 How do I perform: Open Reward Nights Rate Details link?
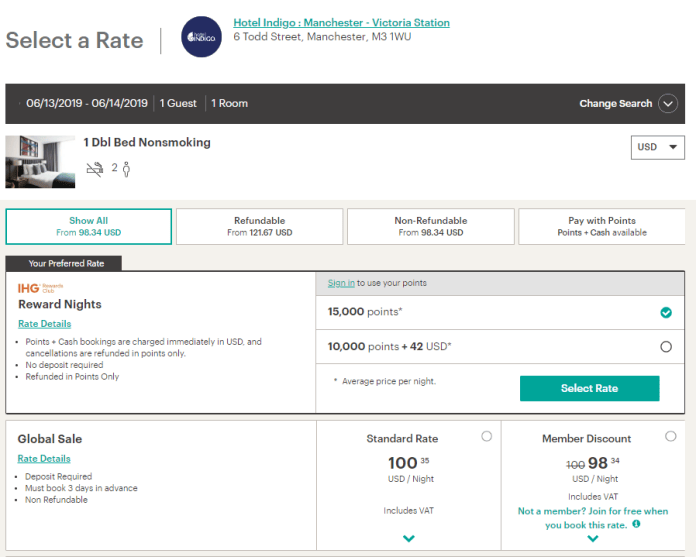point(44,324)
